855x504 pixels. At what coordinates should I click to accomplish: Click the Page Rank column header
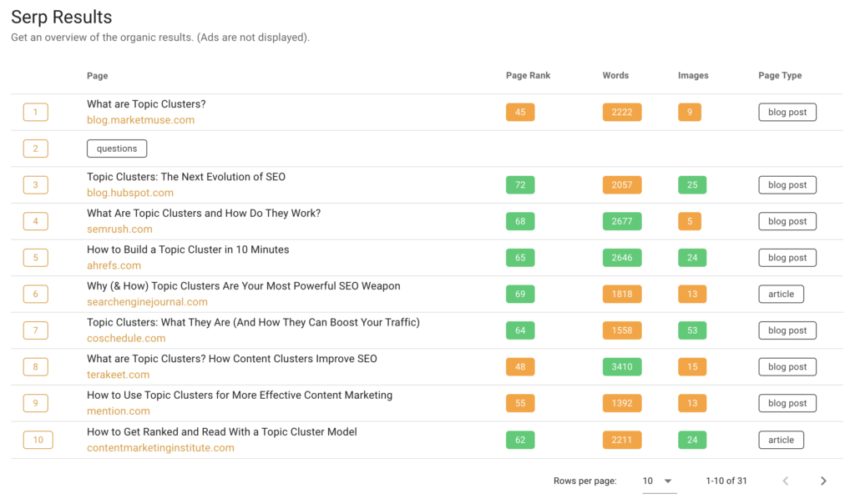point(528,75)
